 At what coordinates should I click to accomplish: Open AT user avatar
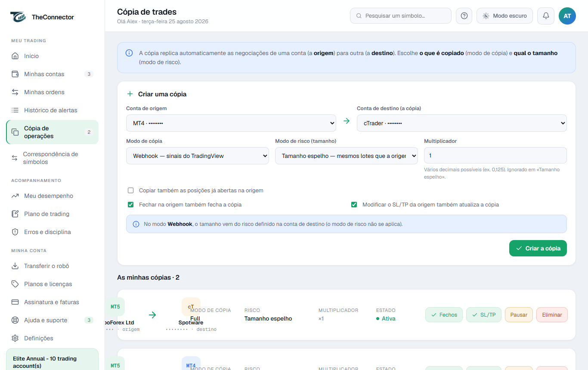pos(567,16)
